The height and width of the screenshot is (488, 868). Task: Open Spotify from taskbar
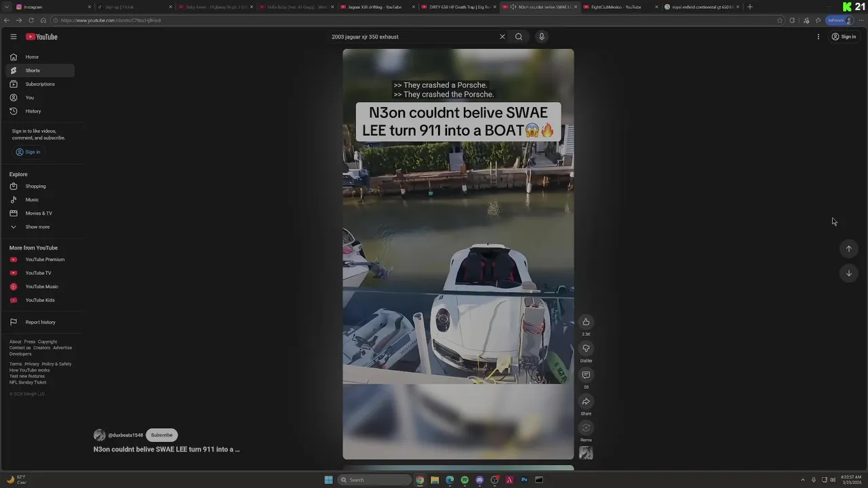[465, 480]
